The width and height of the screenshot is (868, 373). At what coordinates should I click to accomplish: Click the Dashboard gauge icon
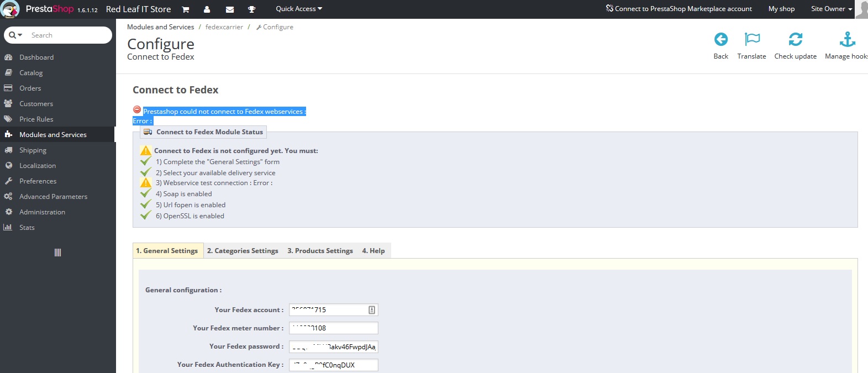tap(8, 57)
